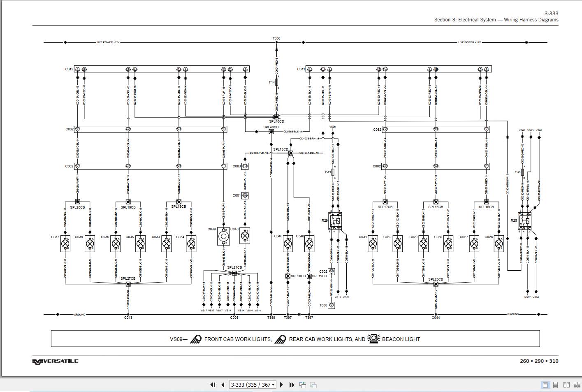Viewport: 582px width, 392px height.
Task: Click the beacon light legend icon
Action: click(x=374, y=339)
